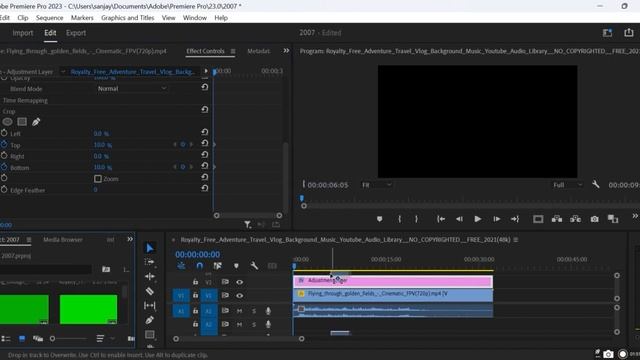Select the Pen tool in tools panel
Screen dimensions: 640x360
coord(150,320)
